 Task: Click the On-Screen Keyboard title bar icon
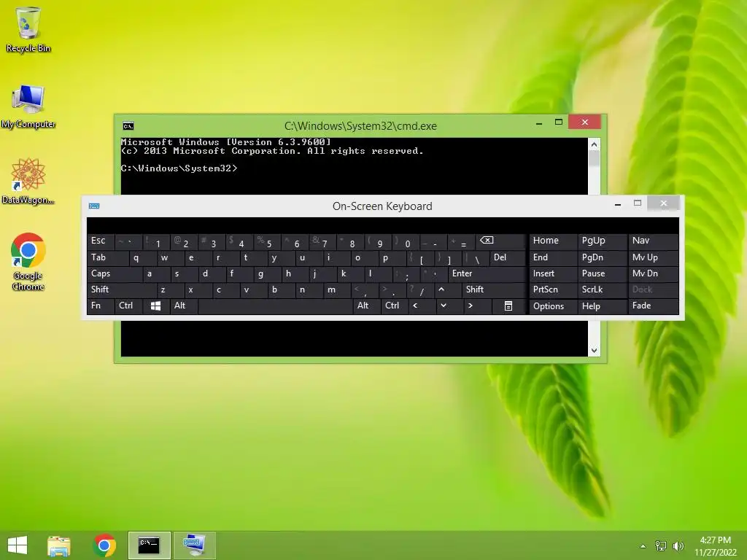coord(94,206)
